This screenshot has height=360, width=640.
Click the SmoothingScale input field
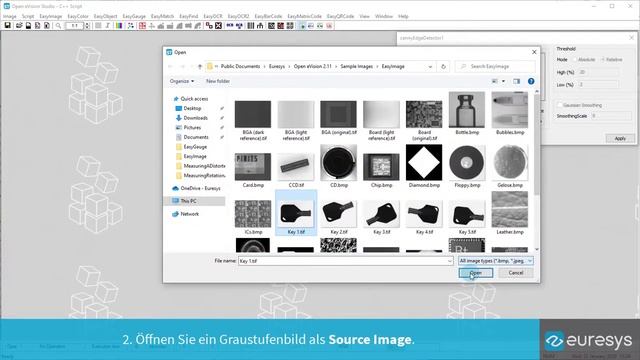(x=611, y=116)
